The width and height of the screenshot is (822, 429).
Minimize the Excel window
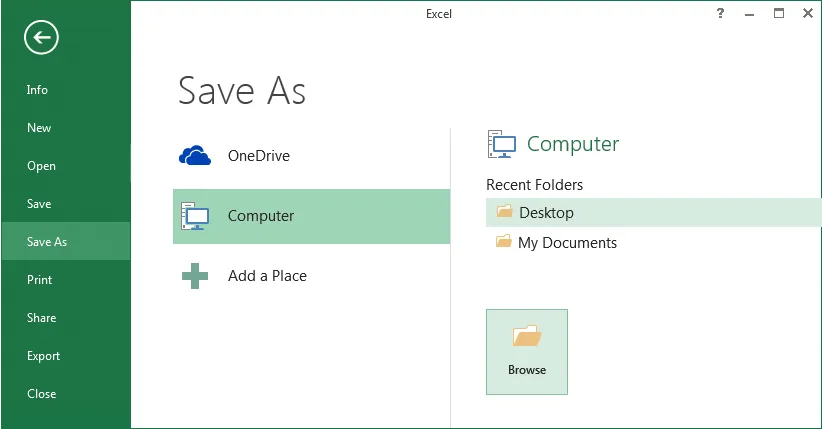(750, 14)
